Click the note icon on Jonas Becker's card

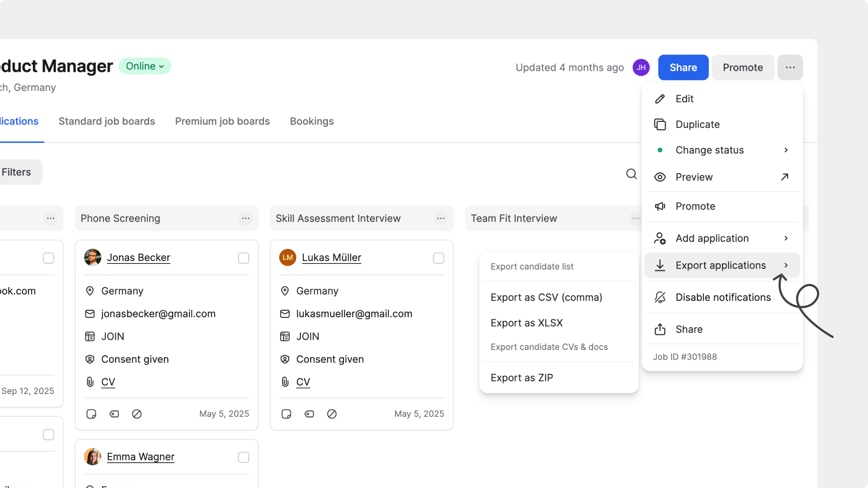91,414
